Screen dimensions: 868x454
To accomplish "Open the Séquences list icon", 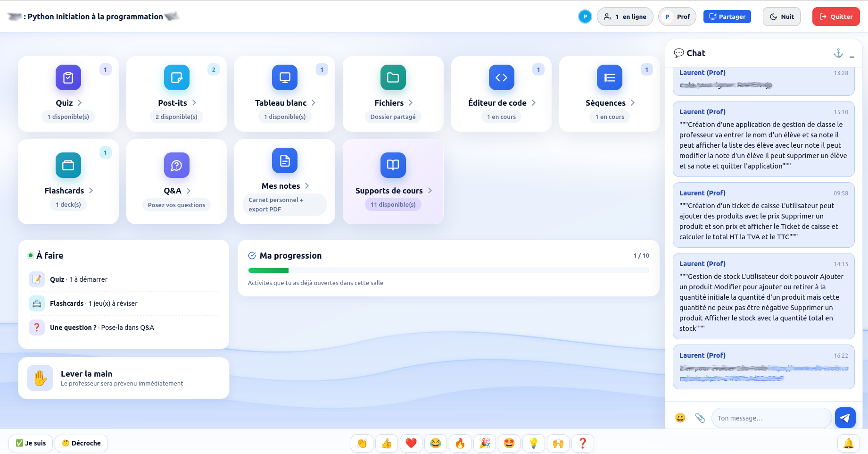I will click(x=610, y=77).
